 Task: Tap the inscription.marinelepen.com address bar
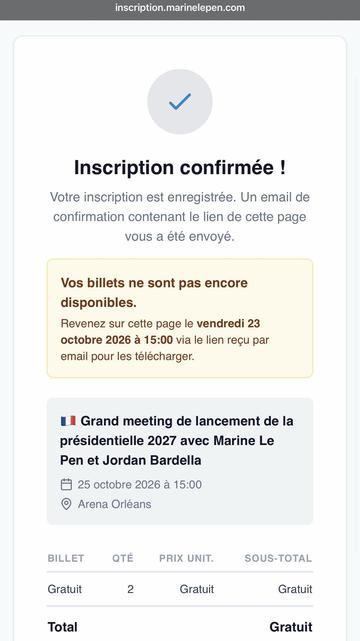180,8
